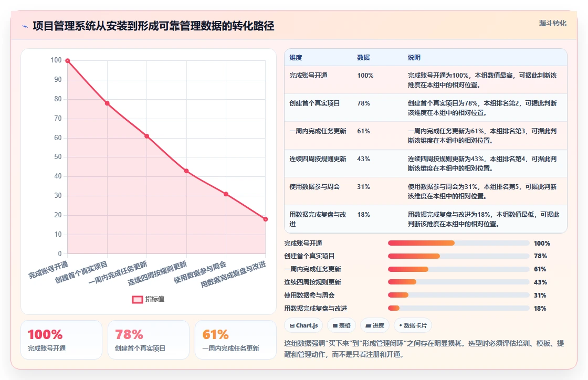Click the 完成账号开通 x-axis label

click(48, 270)
